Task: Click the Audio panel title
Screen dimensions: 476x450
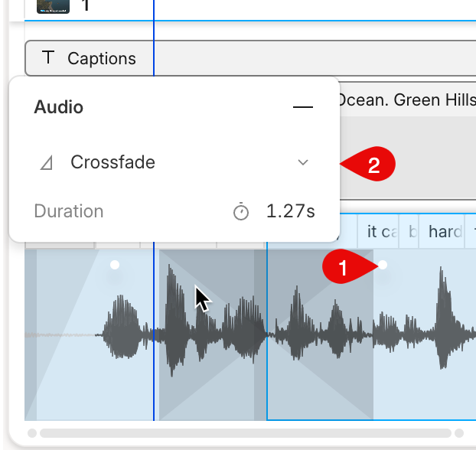Action: pyautogui.click(x=59, y=107)
